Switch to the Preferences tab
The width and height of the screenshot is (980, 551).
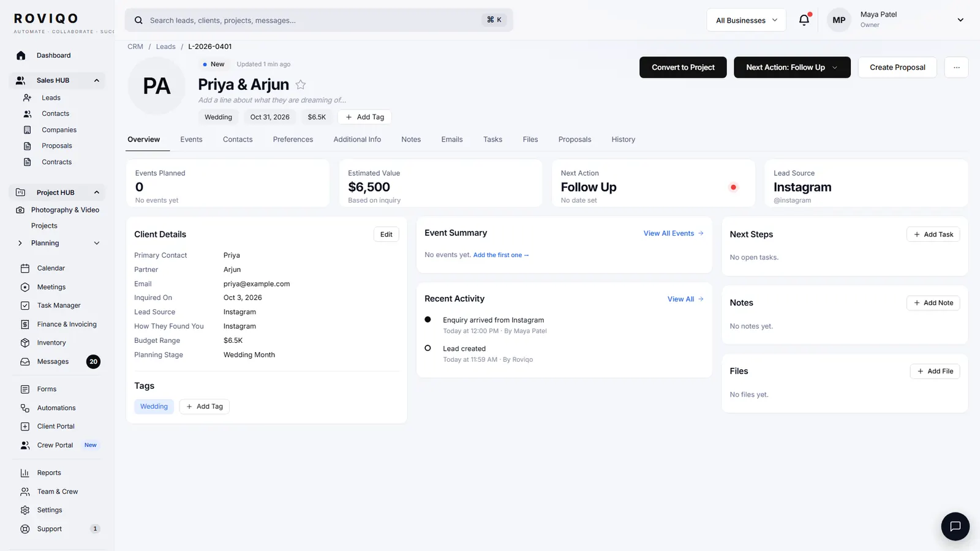coord(293,140)
